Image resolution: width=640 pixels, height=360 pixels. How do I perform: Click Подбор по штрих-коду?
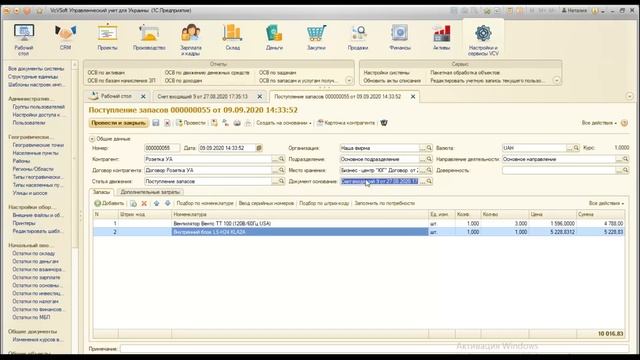[324, 203]
